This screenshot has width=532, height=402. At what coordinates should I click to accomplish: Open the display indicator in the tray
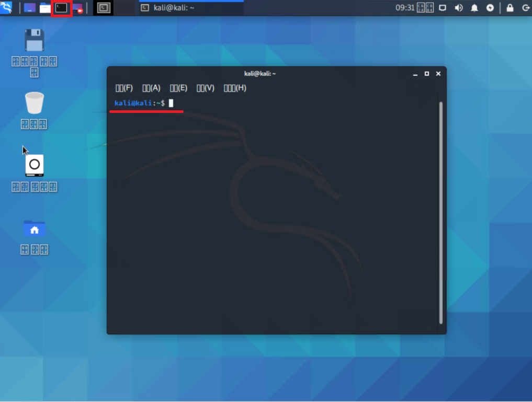click(x=443, y=8)
